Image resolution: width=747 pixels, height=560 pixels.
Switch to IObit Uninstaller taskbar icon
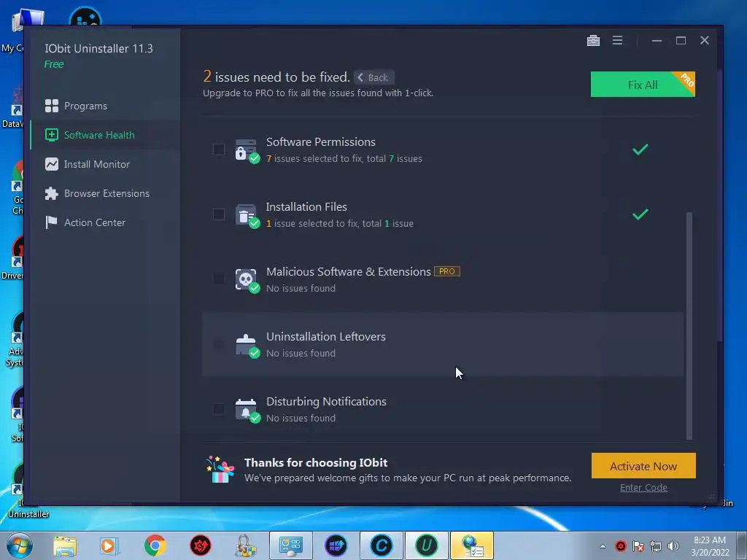tap(426, 545)
